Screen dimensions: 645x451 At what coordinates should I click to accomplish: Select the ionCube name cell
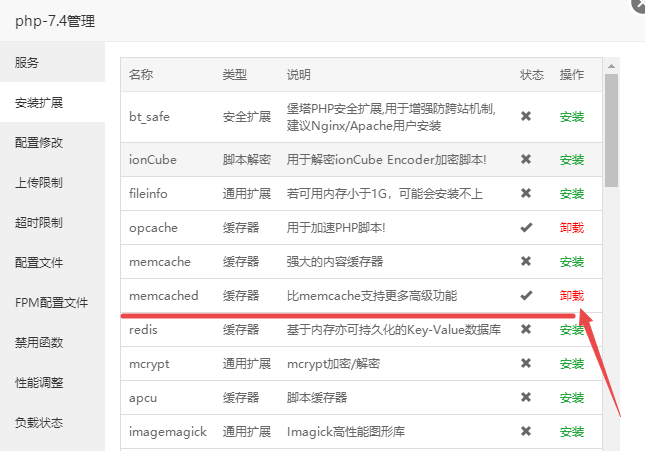(x=153, y=160)
